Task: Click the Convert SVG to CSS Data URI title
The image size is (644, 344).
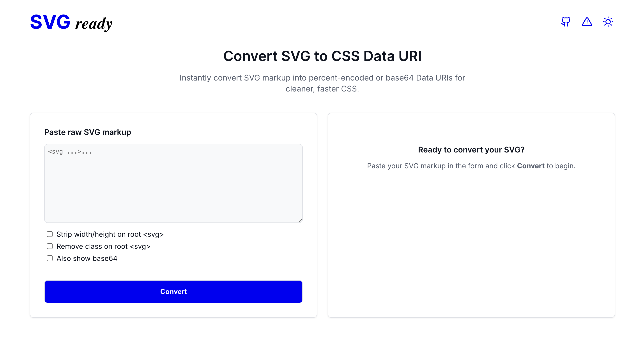Action: (322, 56)
